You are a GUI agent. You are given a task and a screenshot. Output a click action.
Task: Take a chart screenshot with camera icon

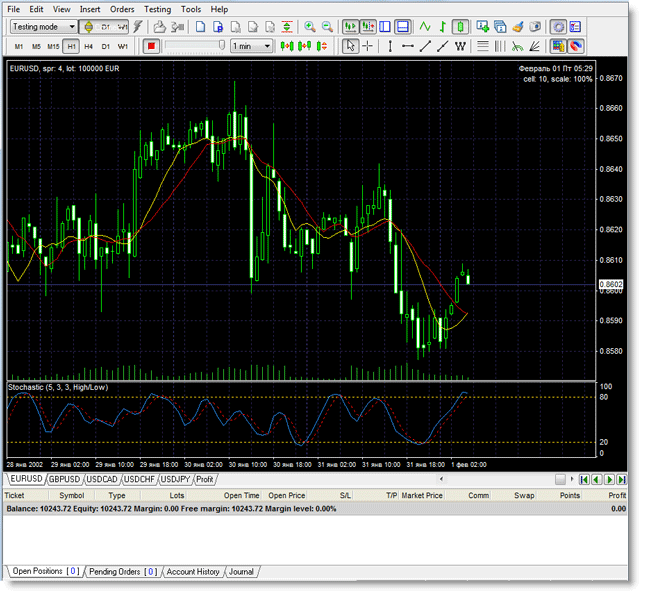(x=535, y=27)
